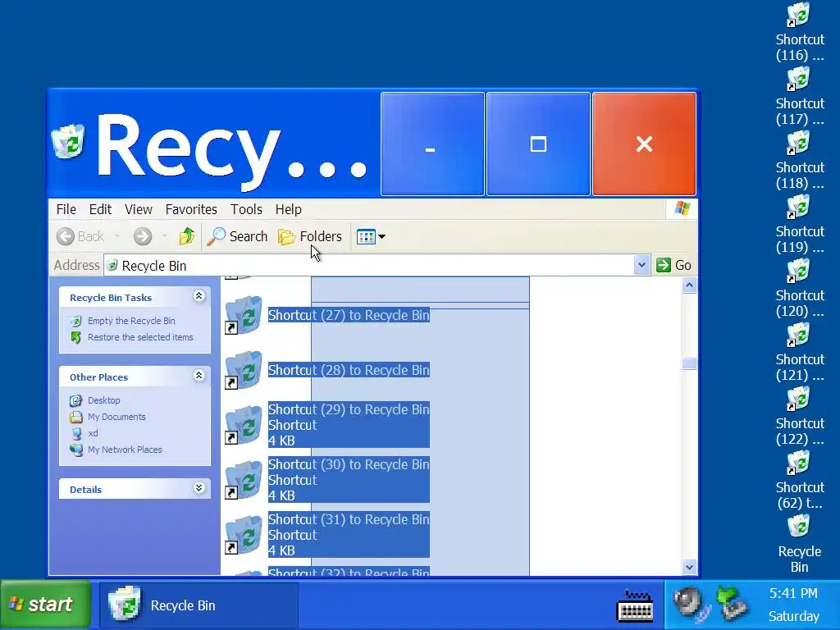Viewport: 840px width, 630px height.
Task: Open My Documents in Other Places
Action: pyautogui.click(x=116, y=417)
